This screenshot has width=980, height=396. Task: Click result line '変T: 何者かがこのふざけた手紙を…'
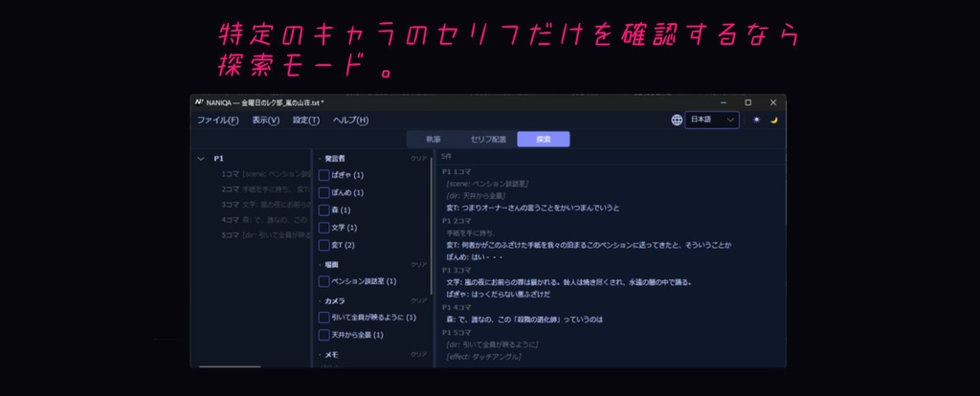click(589, 245)
